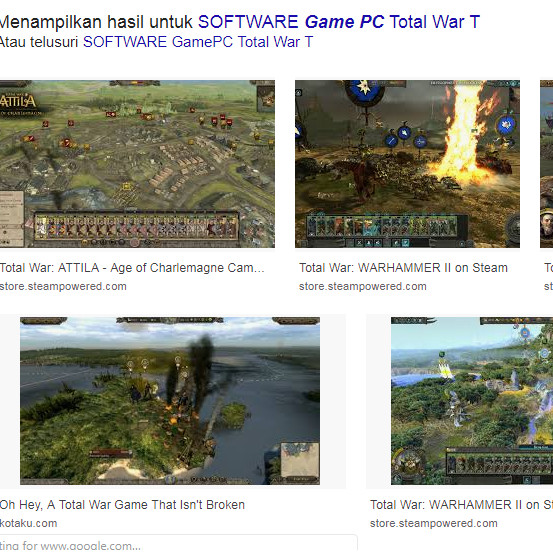
Task: Open the WARHAMMER II campaign map thumbnail
Action: [x=472, y=401]
